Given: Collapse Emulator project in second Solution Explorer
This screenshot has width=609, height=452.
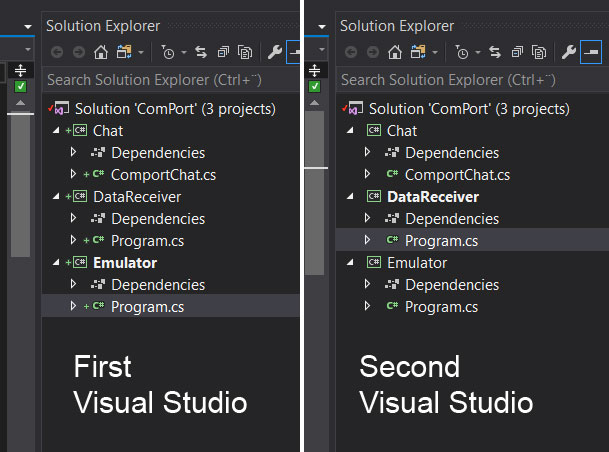Looking at the screenshot, I should pos(350,263).
